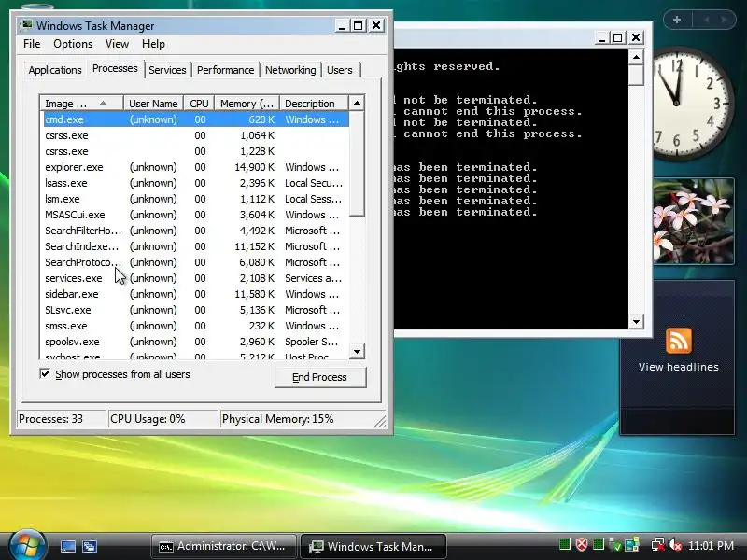Sort by Description column header

coord(314,104)
